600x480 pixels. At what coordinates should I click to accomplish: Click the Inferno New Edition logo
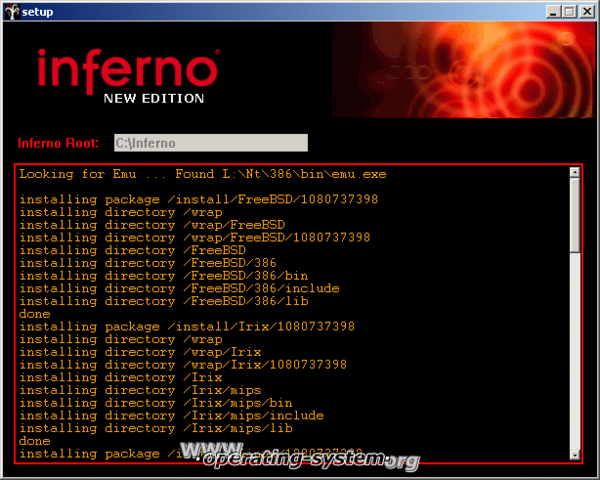point(128,75)
